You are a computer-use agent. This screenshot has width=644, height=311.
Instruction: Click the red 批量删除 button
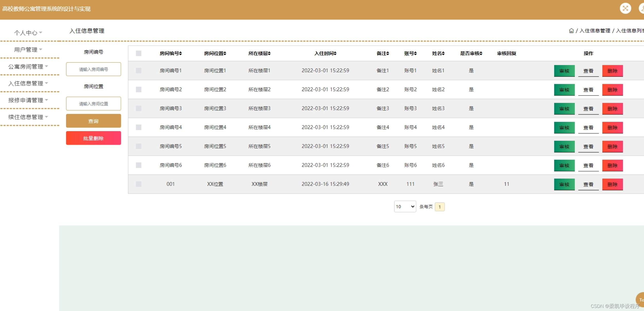click(93, 138)
